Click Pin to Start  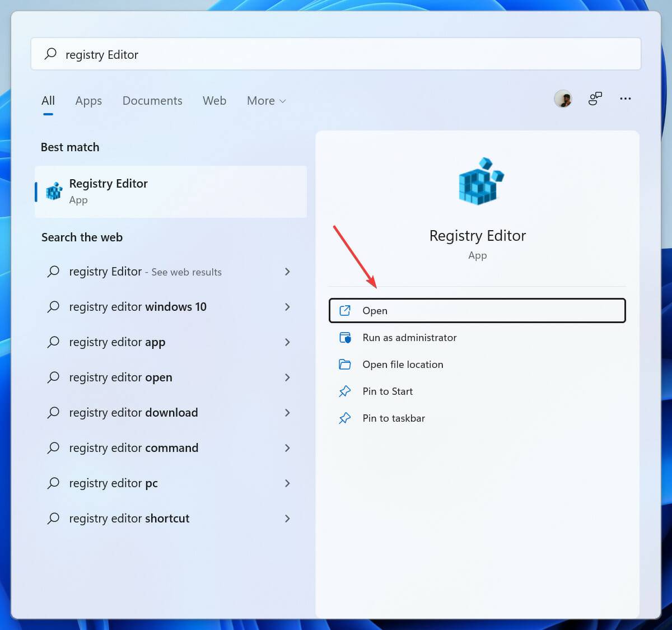[x=477, y=391]
